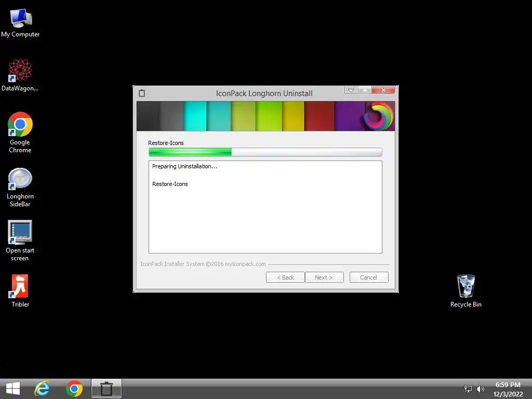Click the 'Restore-Icons' label above the progress bar

(166, 143)
